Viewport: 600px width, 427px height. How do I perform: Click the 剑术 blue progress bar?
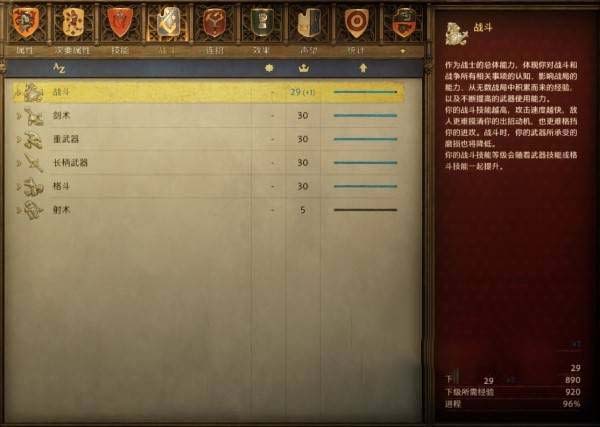click(365, 116)
